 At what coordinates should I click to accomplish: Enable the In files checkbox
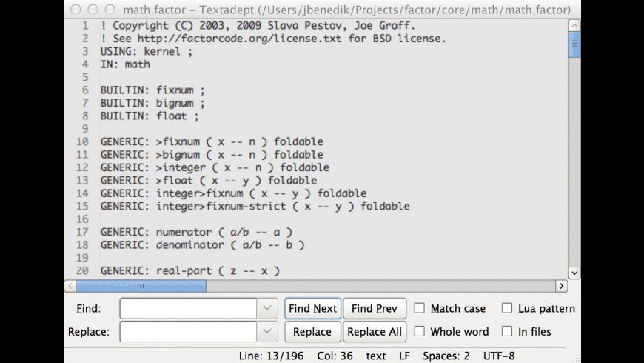(x=507, y=331)
